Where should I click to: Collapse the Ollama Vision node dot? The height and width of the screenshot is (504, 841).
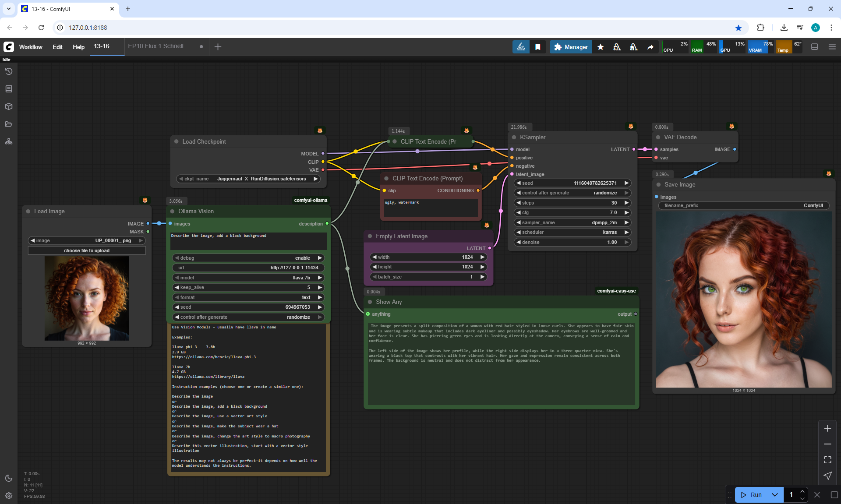(173, 211)
